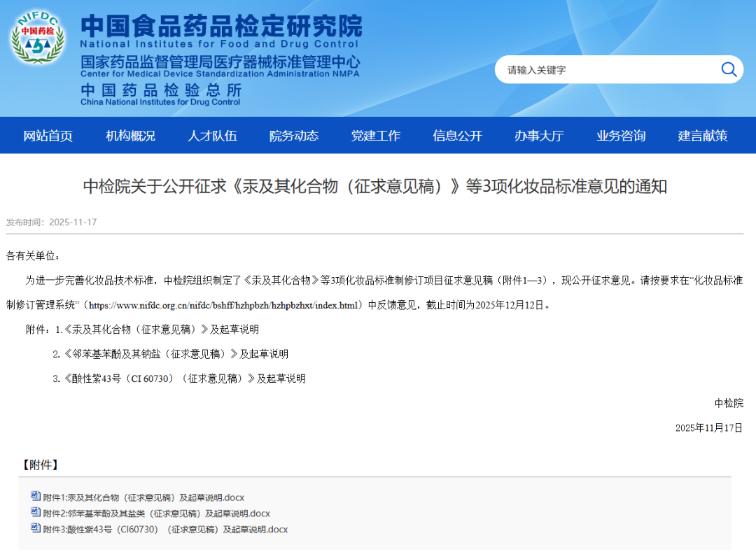Click the search magnifier icon
756x559 pixels.
tap(729, 69)
